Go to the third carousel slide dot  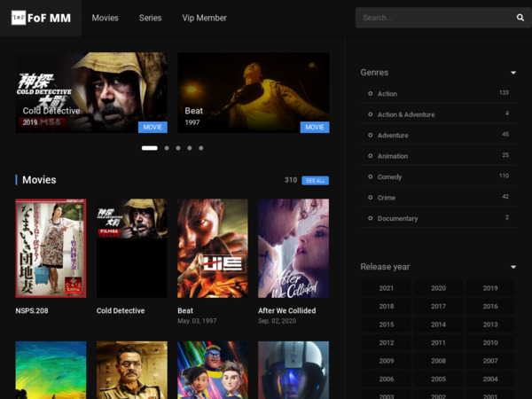pos(178,148)
